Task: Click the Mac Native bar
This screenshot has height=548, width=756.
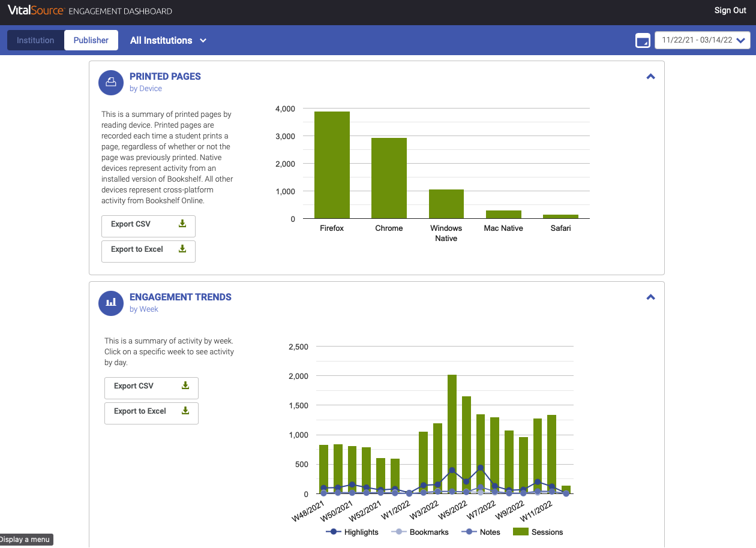Action: (x=503, y=214)
